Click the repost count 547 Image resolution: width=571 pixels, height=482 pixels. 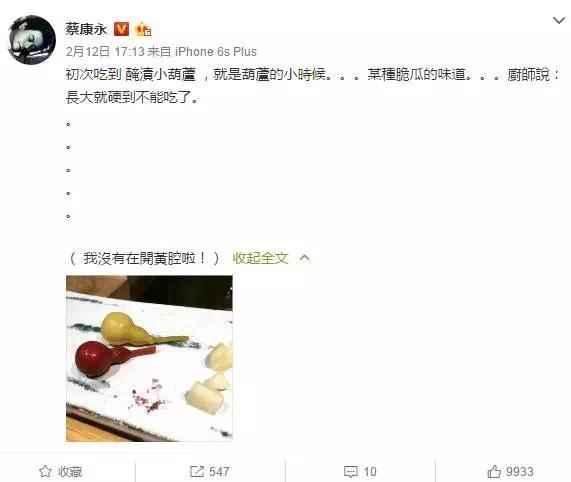point(219,472)
